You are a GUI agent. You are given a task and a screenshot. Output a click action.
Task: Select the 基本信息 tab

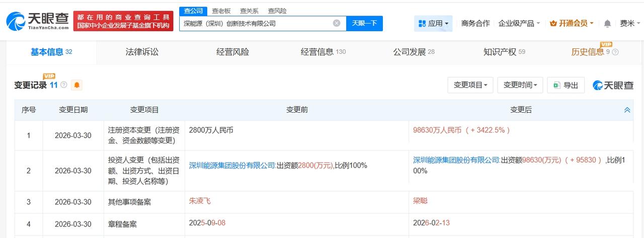tap(51, 52)
